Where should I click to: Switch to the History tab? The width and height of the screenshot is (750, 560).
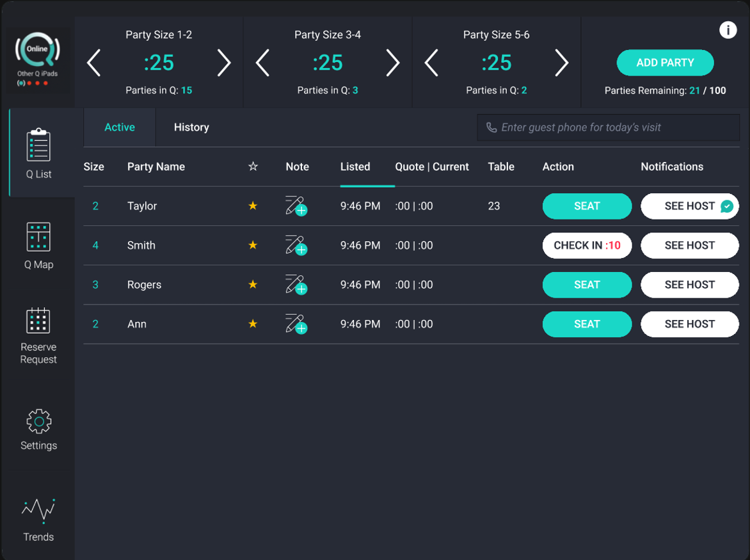tap(191, 127)
